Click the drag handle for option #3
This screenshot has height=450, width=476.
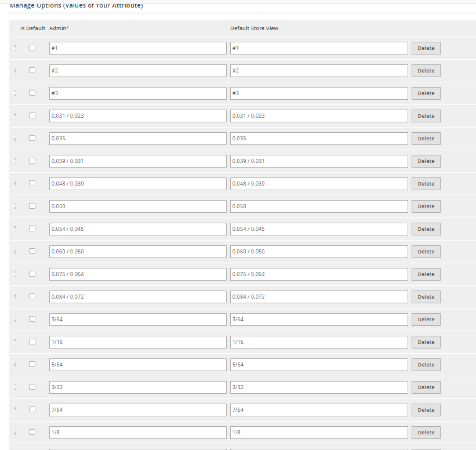pyautogui.click(x=14, y=93)
